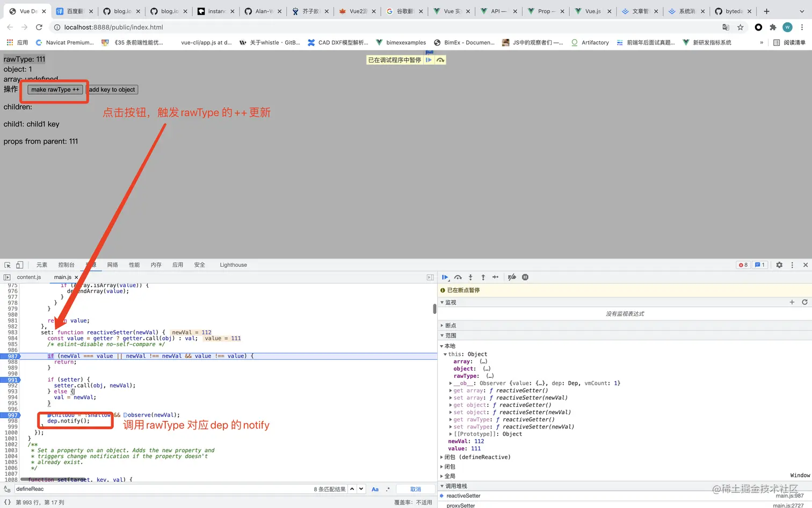
Task: Cancel the search with 取消 button
Action: click(416, 489)
